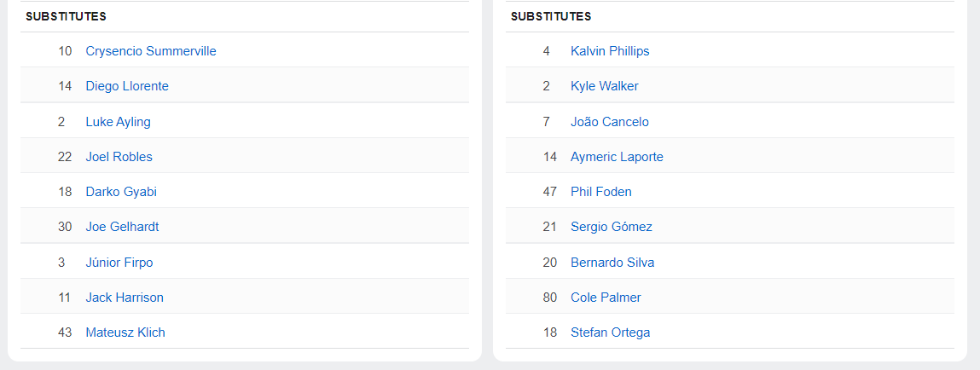This screenshot has height=370, width=980.
Task: Select Luke Ayling from substitutes
Action: tap(118, 122)
